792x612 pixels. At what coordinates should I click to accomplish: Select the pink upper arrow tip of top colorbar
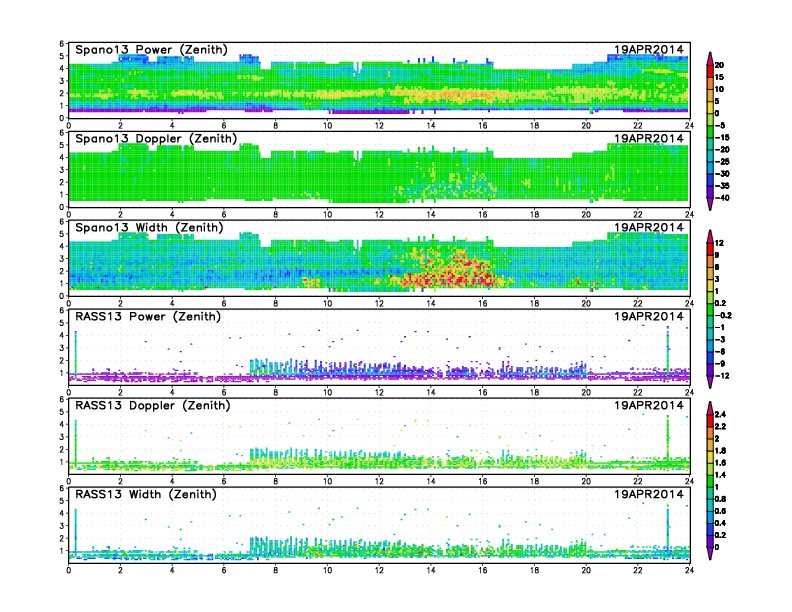point(710,59)
